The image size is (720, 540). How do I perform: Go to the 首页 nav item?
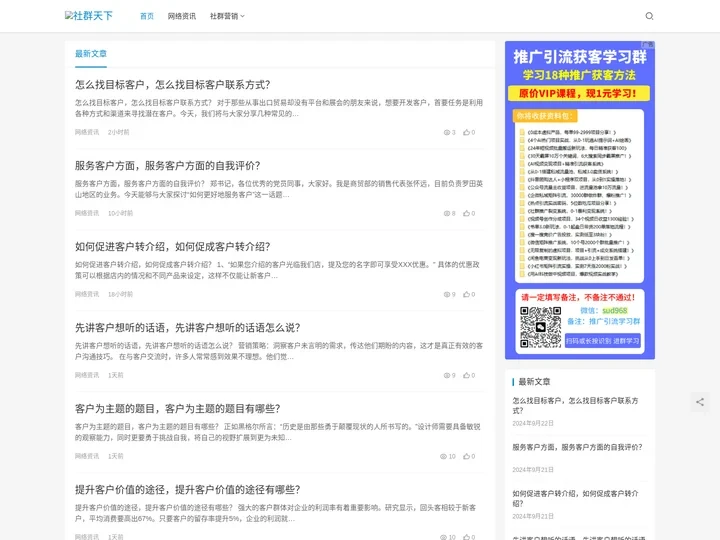coord(147,16)
